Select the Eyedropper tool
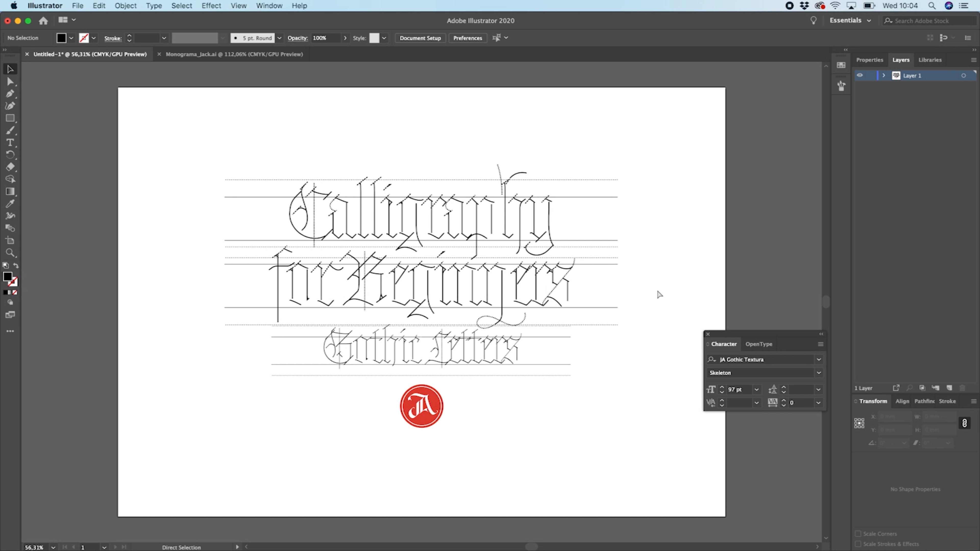Viewport: 980px width, 551px height. click(10, 204)
